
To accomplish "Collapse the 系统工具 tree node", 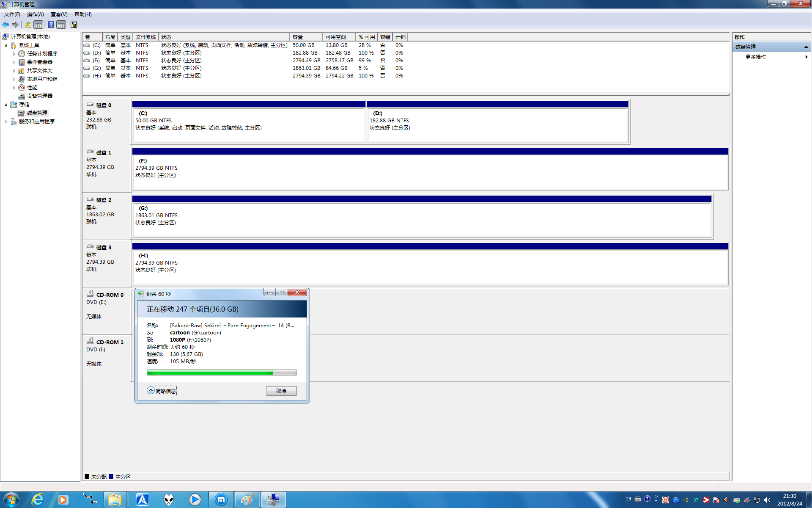I will point(6,45).
